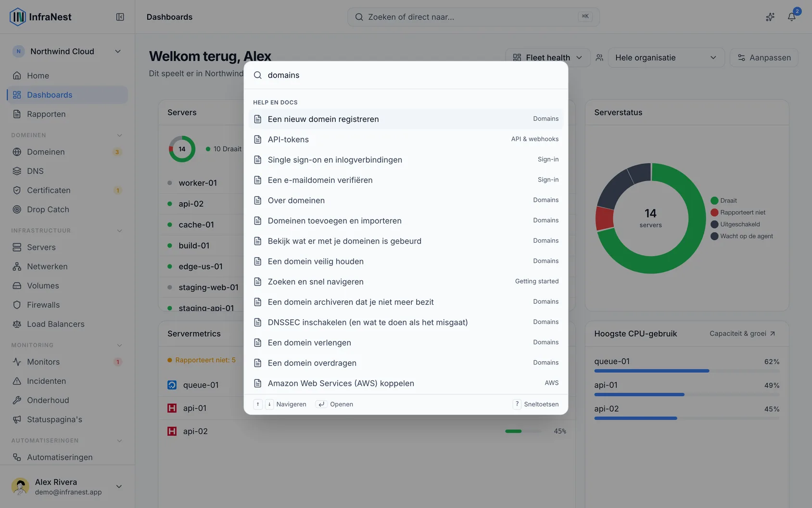Viewport: 812px width, 508px height.
Task: Open Load Balancers scales icon
Action: coord(17,324)
